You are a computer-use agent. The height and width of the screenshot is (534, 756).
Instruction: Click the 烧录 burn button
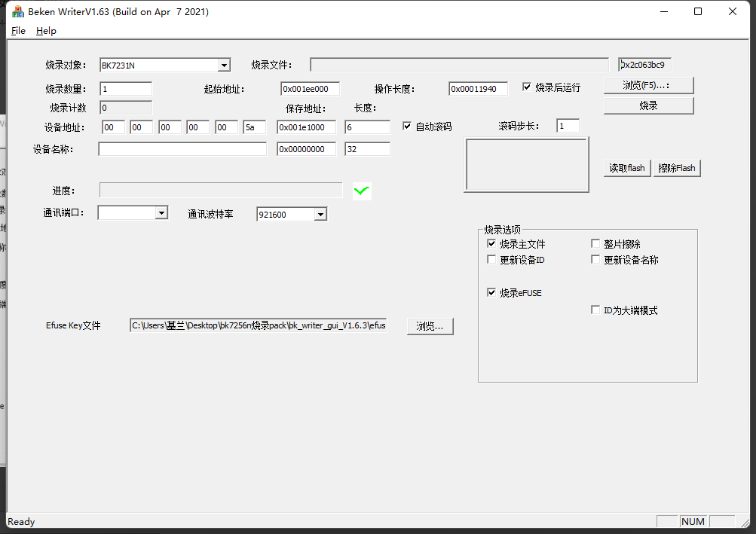pos(648,105)
